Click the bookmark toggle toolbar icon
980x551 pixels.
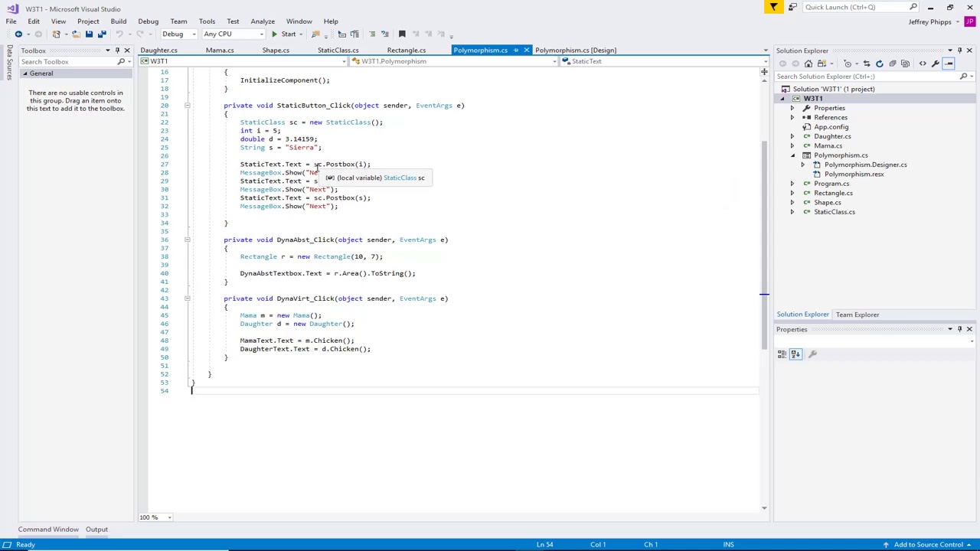point(402,34)
